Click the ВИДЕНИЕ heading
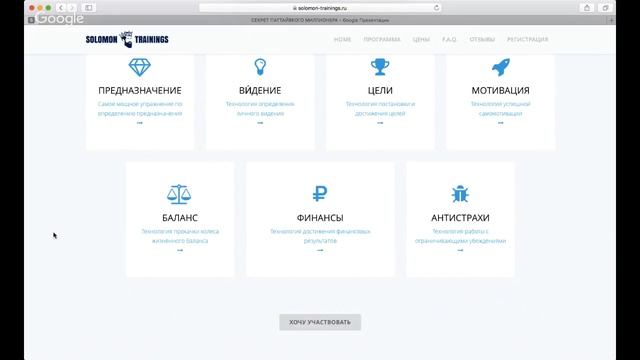Screen dimensions: 640x360 [x=260, y=90]
